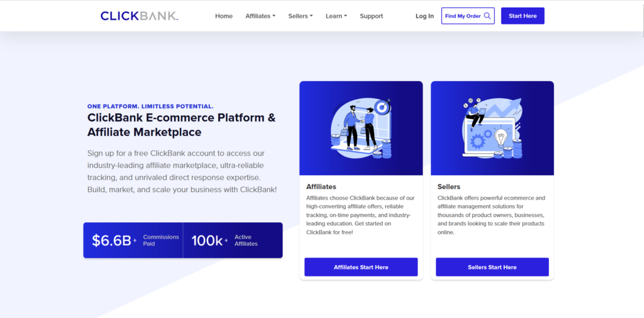The width and height of the screenshot is (644, 318).
Task: Click the magnifier icon in Find My Order
Action: (x=487, y=16)
